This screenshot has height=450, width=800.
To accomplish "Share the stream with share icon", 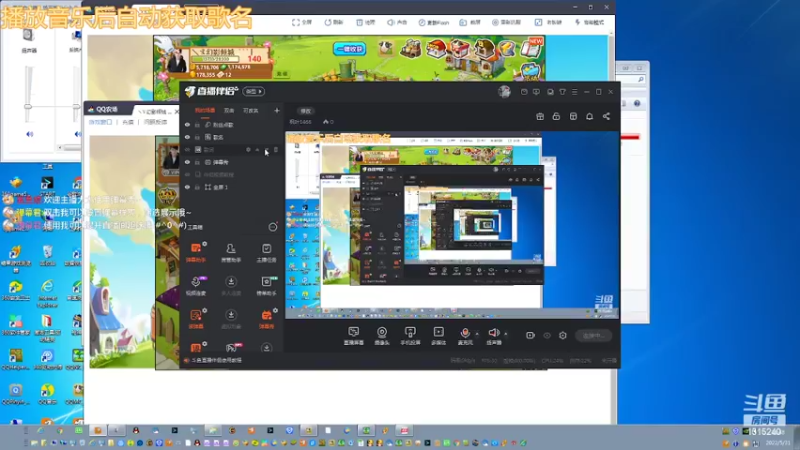I will 606,116.
